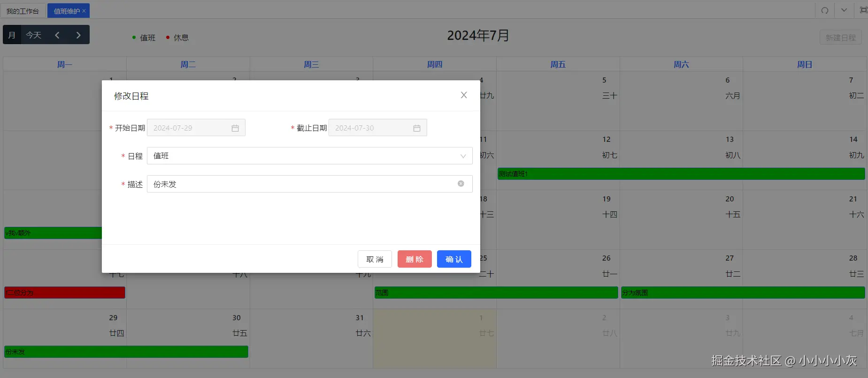Viewport: 868px width, 378px height.
Task: Click the refresh icon in top bar
Action: (x=825, y=10)
